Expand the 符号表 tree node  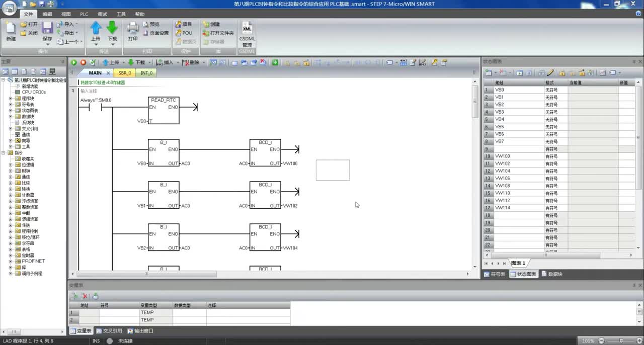click(11, 105)
